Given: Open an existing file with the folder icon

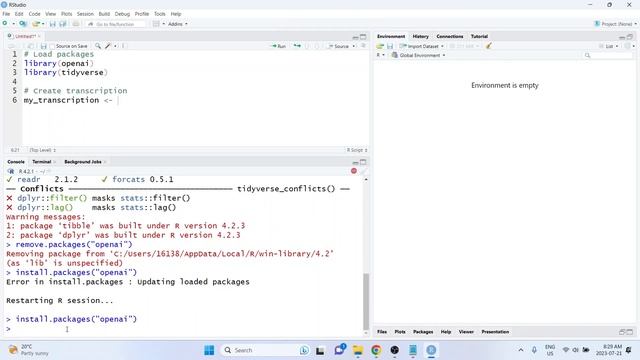Looking at the screenshot, I should click(36, 24).
